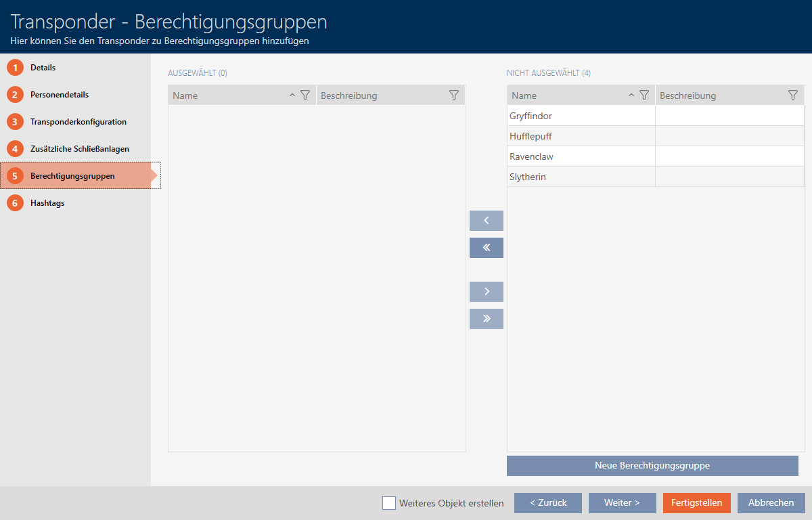Click Neue Berechtigungsgruppe button
The image size is (812, 520).
coord(652,466)
